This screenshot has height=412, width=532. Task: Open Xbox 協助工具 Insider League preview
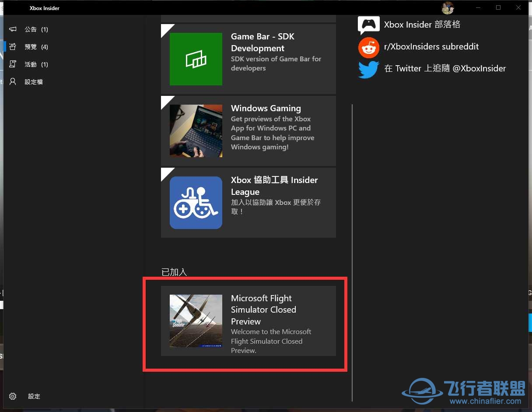(248, 203)
